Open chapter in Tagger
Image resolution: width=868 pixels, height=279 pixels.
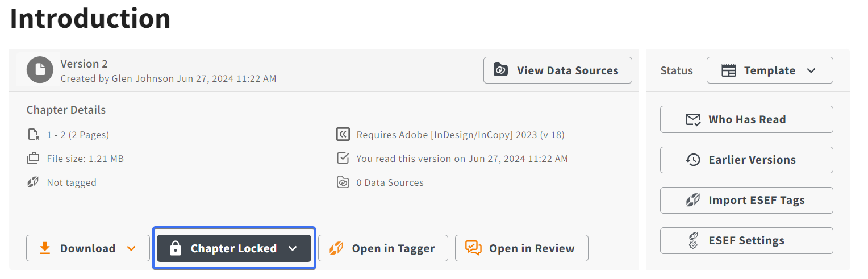383,248
